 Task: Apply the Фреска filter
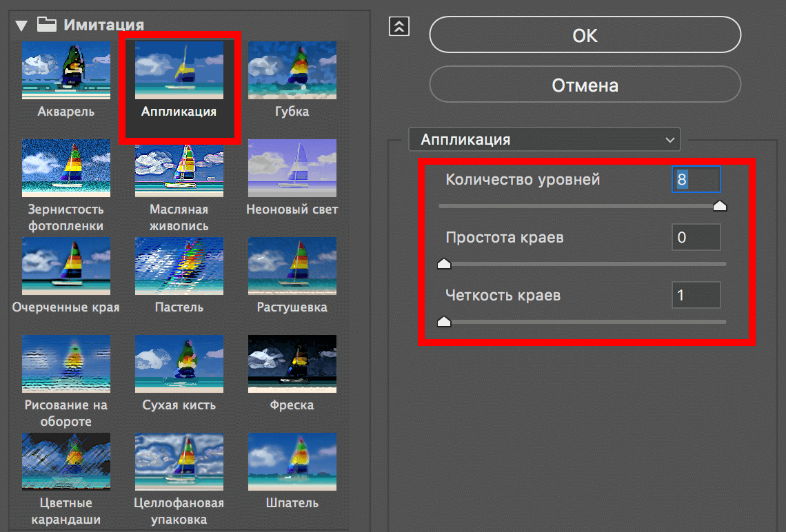coord(292,363)
